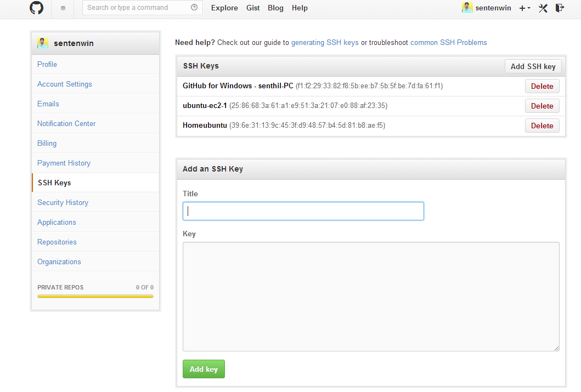The image size is (581, 392).
Task: Delete the ubuntu-ec2-1 SSH key
Action: pos(542,106)
